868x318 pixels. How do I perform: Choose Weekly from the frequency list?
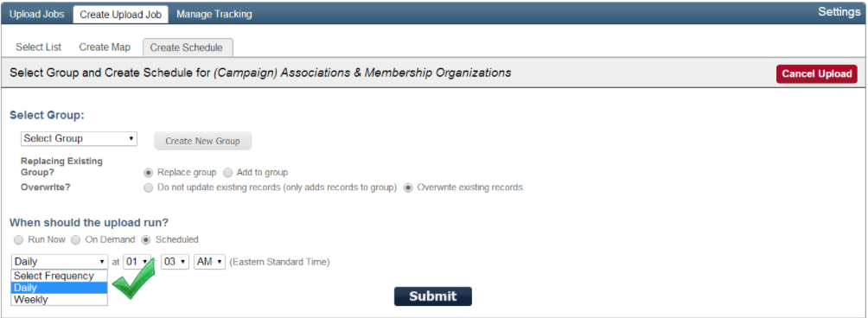60,299
